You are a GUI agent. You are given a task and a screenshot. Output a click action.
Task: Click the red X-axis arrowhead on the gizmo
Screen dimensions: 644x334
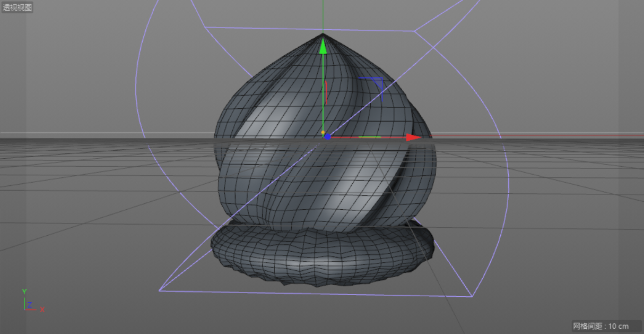point(413,137)
